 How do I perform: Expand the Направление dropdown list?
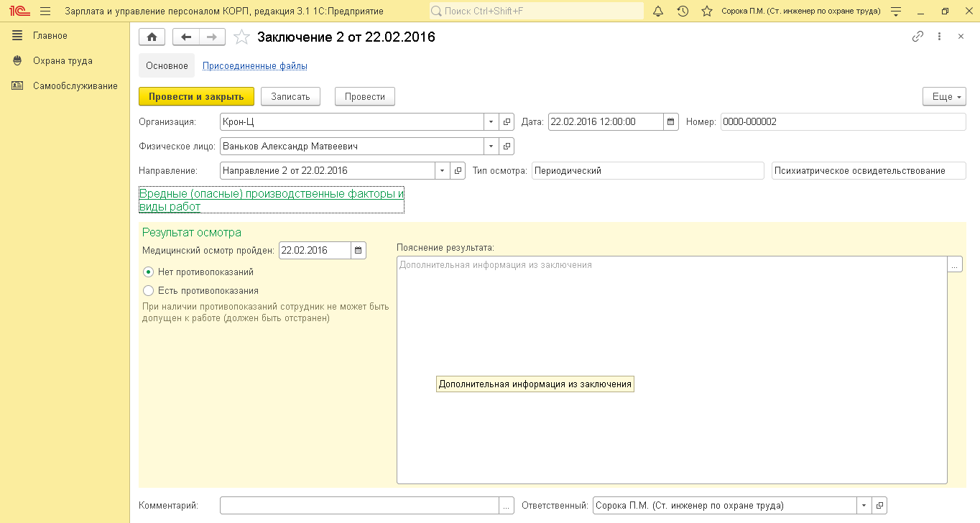[443, 171]
